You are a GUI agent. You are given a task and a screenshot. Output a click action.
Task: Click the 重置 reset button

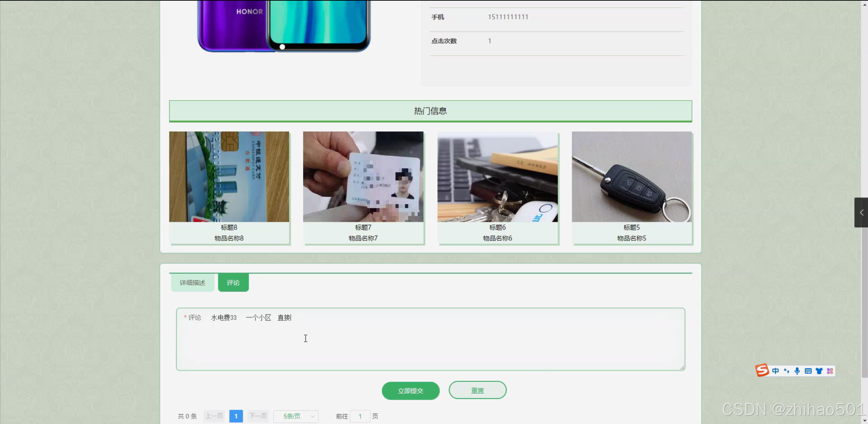pos(477,390)
